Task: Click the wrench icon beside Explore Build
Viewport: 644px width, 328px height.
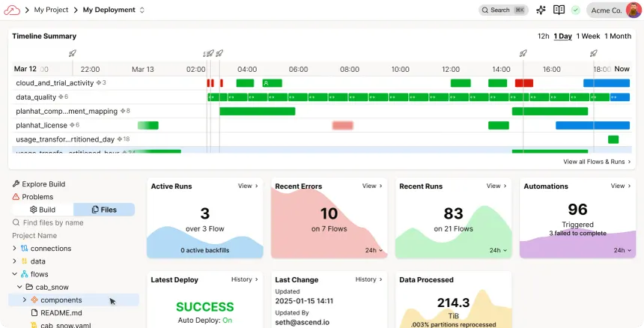Action: [16, 184]
